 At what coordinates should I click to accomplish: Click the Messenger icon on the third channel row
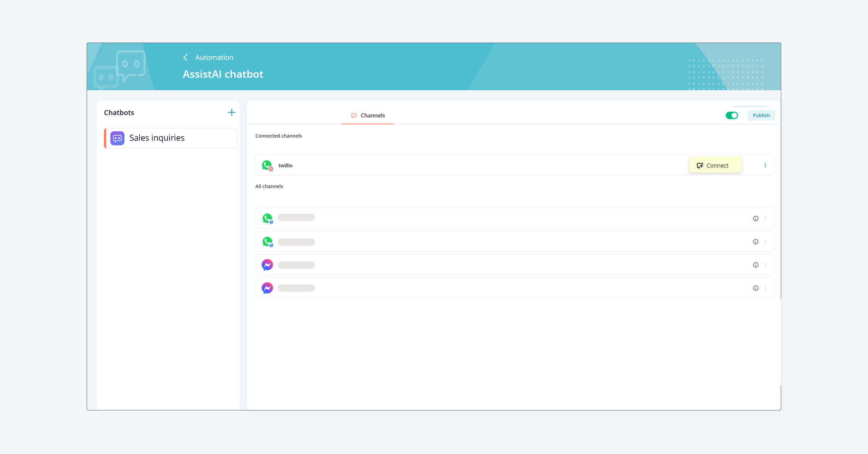267,264
